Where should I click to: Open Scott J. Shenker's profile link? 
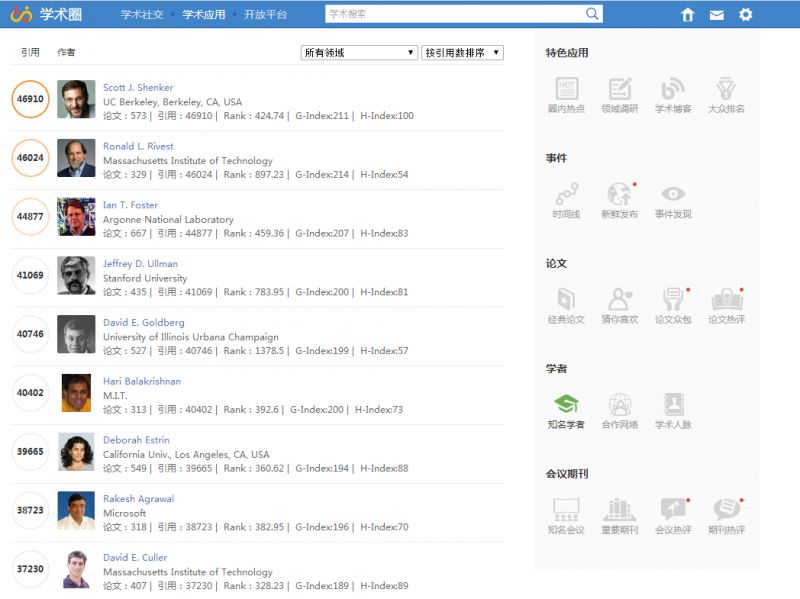138,87
